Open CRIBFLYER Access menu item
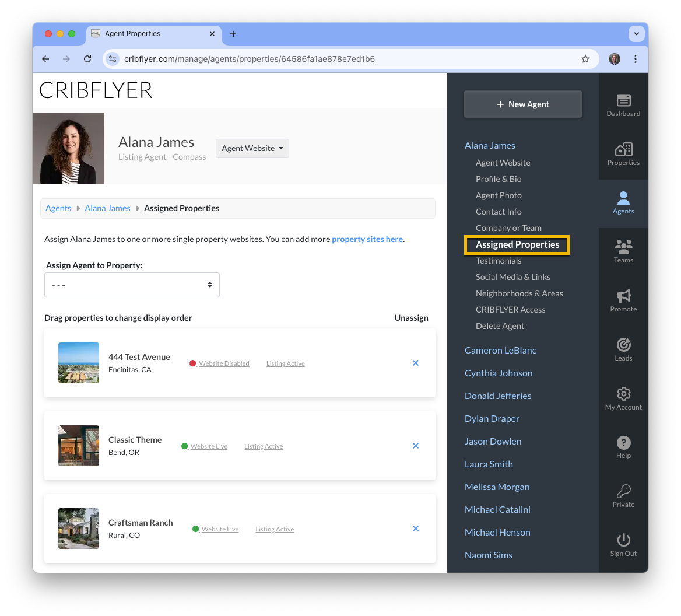The height and width of the screenshot is (616, 681). click(510, 310)
